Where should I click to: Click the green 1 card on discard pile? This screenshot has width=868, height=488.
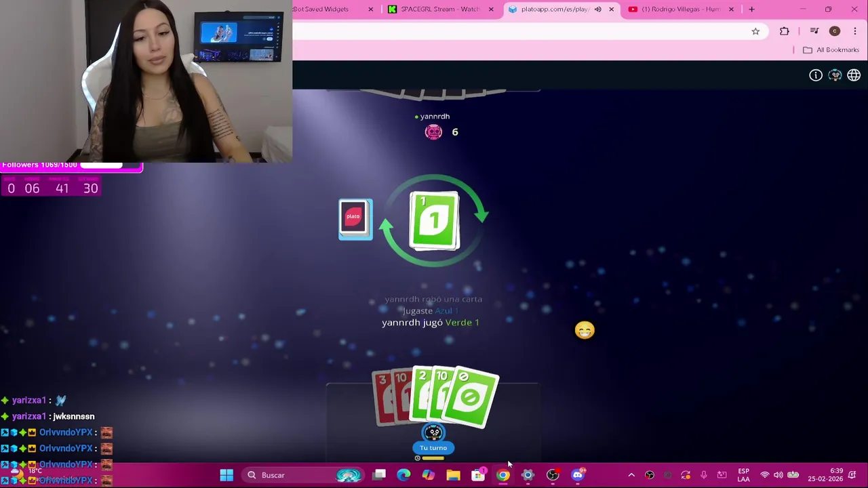434,220
